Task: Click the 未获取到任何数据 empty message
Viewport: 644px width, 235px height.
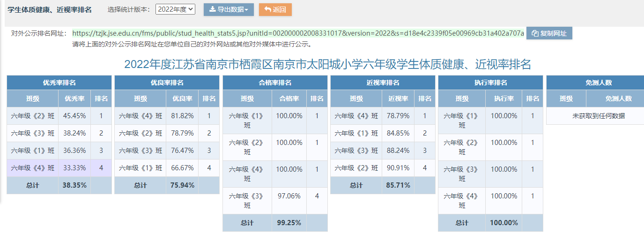Action: coord(598,116)
